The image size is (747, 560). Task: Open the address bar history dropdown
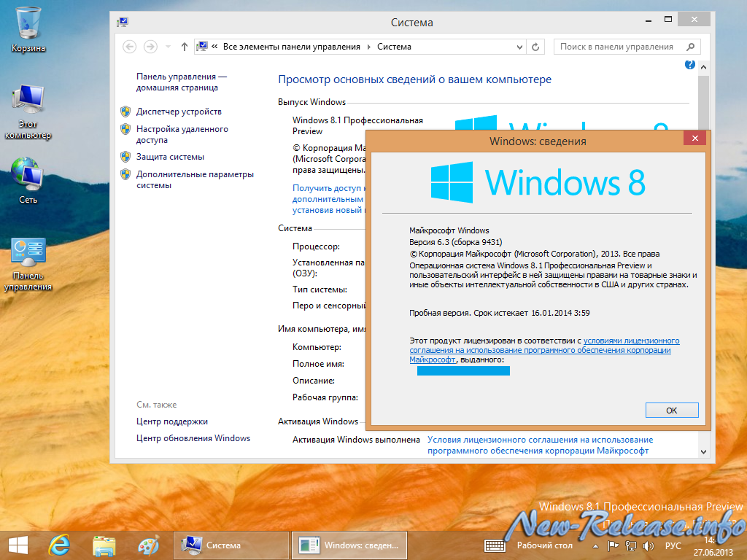[x=519, y=47]
